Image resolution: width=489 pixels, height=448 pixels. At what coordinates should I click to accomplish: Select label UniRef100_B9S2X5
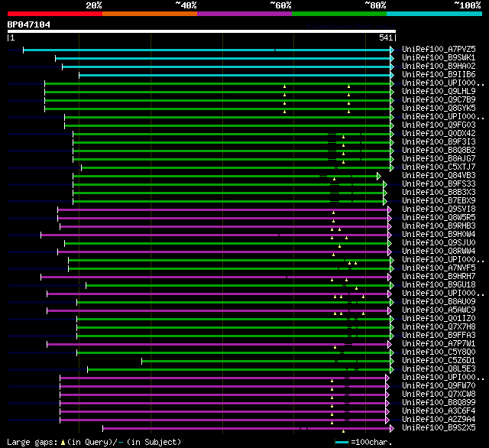pyautogui.click(x=439, y=428)
